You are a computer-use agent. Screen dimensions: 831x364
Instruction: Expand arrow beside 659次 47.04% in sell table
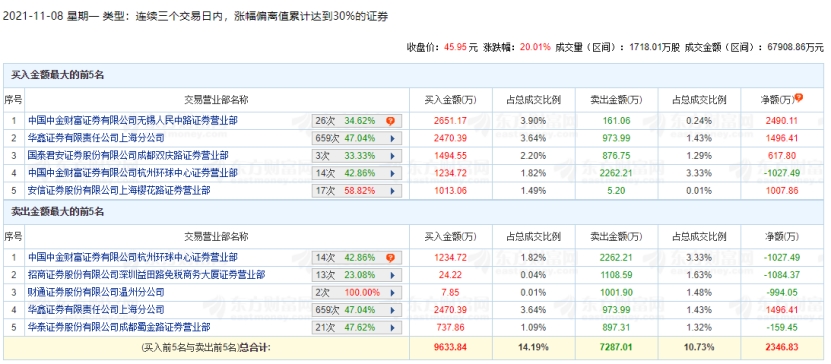tap(393, 310)
